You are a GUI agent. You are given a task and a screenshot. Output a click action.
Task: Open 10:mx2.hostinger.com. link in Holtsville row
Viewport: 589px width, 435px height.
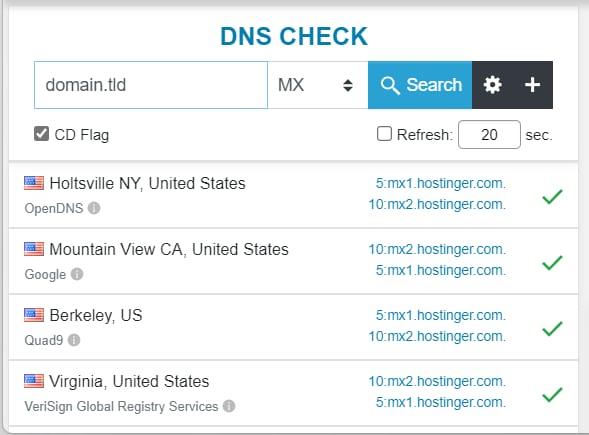(437, 204)
